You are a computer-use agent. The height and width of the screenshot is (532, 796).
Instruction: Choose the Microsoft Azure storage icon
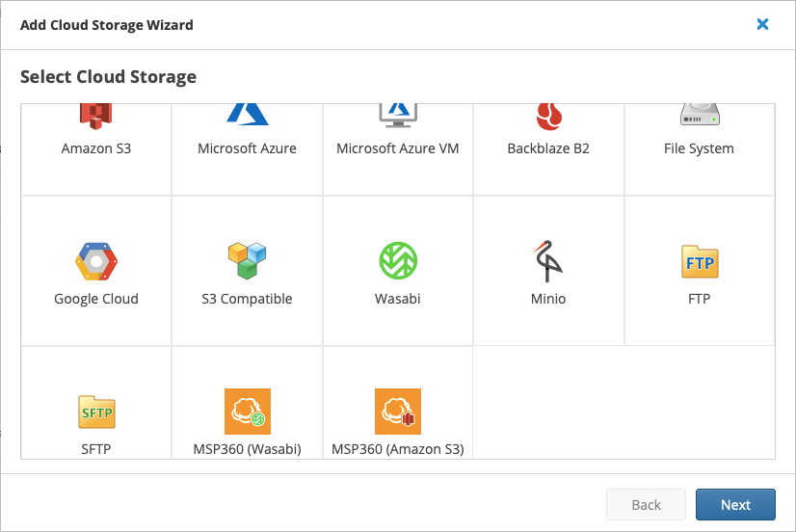tap(247, 113)
